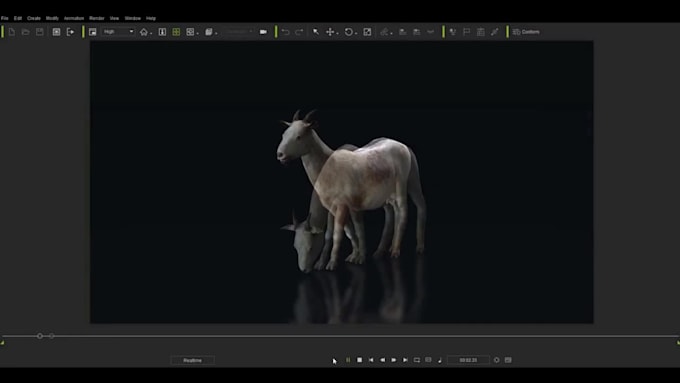Jump to the start frame
This screenshot has height=383, width=680.
(371, 360)
